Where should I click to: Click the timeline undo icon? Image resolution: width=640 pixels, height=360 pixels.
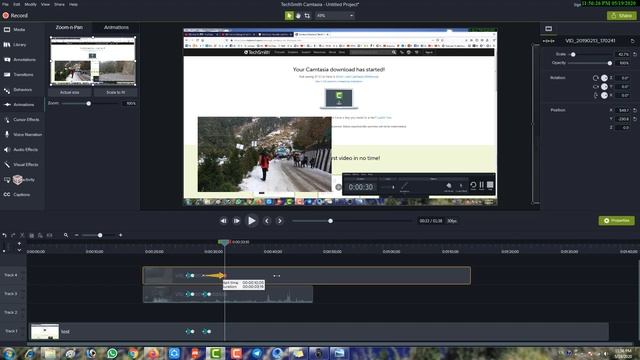pyautogui.click(x=4, y=236)
